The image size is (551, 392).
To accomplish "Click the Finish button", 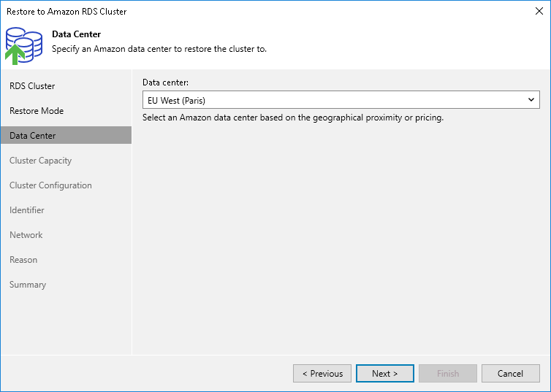I will click(447, 374).
